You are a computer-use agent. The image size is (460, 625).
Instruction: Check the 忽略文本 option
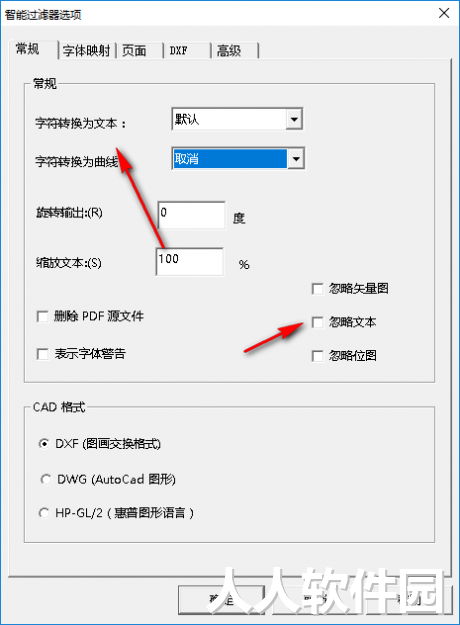click(317, 322)
